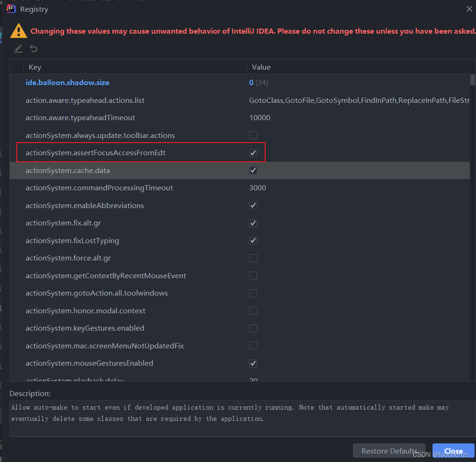Click the edit pencil icon
Screen dimensions: 476x462
pos(18,49)
